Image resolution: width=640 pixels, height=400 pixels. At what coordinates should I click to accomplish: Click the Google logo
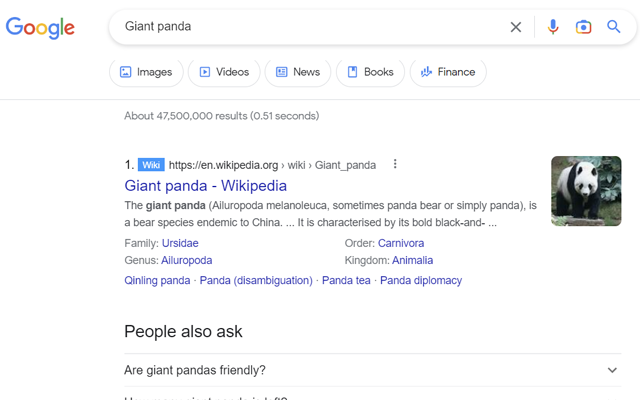(x=41, y=27)
